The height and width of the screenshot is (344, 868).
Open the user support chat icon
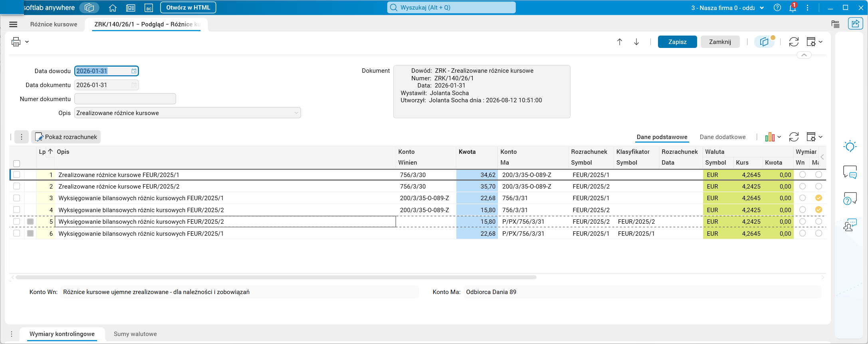coord(850,225)
